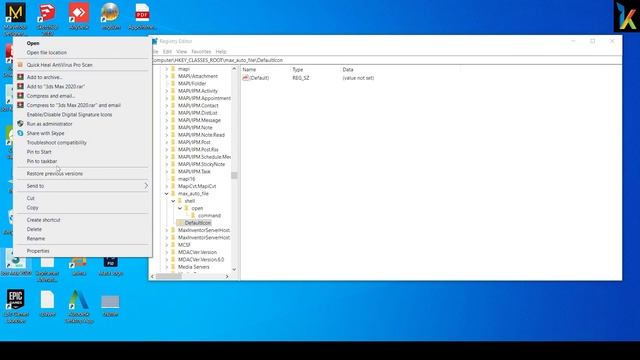Collapse the max_auto_file key
The height and width of the screenshot is (360, 640).
coord(167,194)
